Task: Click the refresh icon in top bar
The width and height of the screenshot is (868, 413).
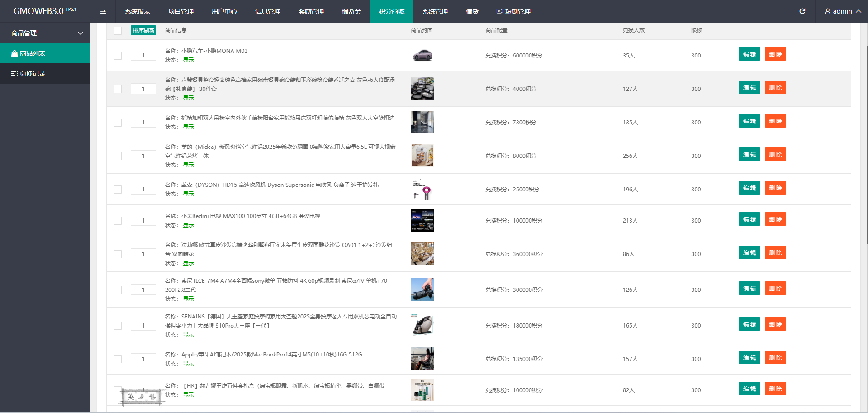Action: click(x=802, y=11)
